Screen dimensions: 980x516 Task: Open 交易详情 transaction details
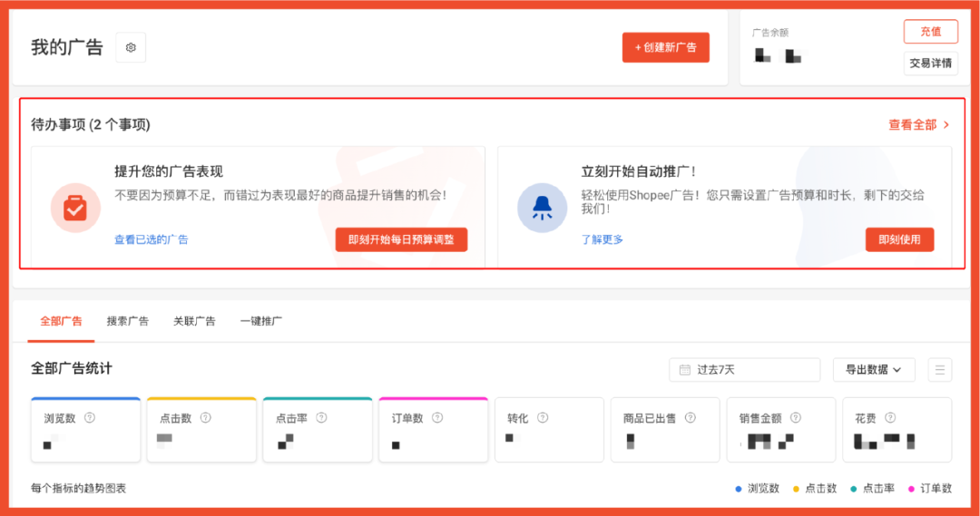pyautogui.click(x=931, y=63)
